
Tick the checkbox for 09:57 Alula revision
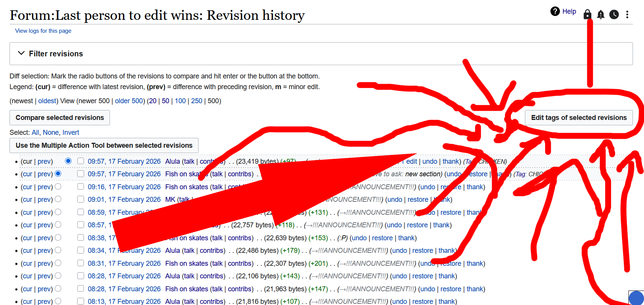81,161
